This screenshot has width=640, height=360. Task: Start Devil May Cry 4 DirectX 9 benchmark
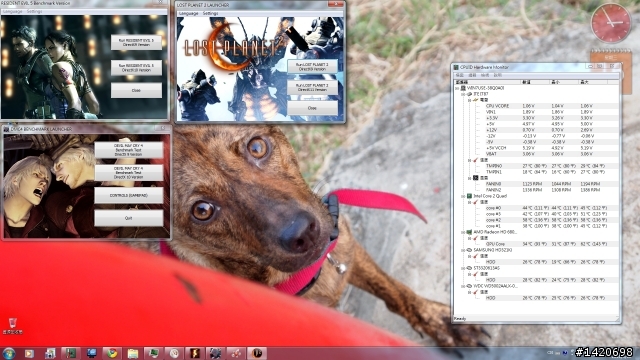(x=129, y=150)
